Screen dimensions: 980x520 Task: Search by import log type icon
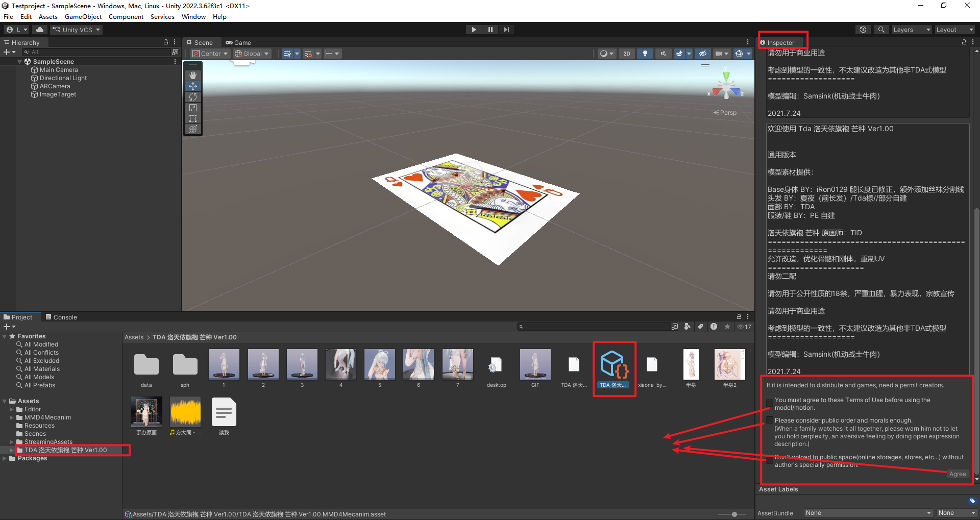(714, 327)
